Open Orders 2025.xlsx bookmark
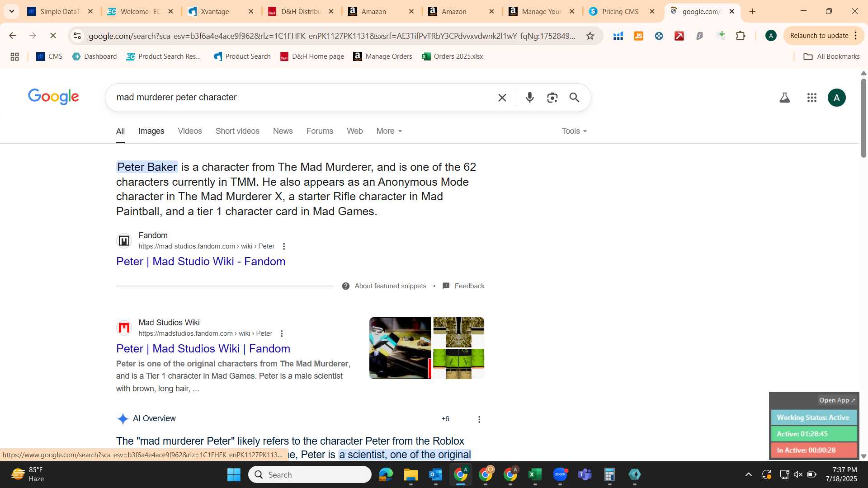Image resolution: width=868 pixels, height=488 pixels. pyautogui.click(x=453, y=56)
